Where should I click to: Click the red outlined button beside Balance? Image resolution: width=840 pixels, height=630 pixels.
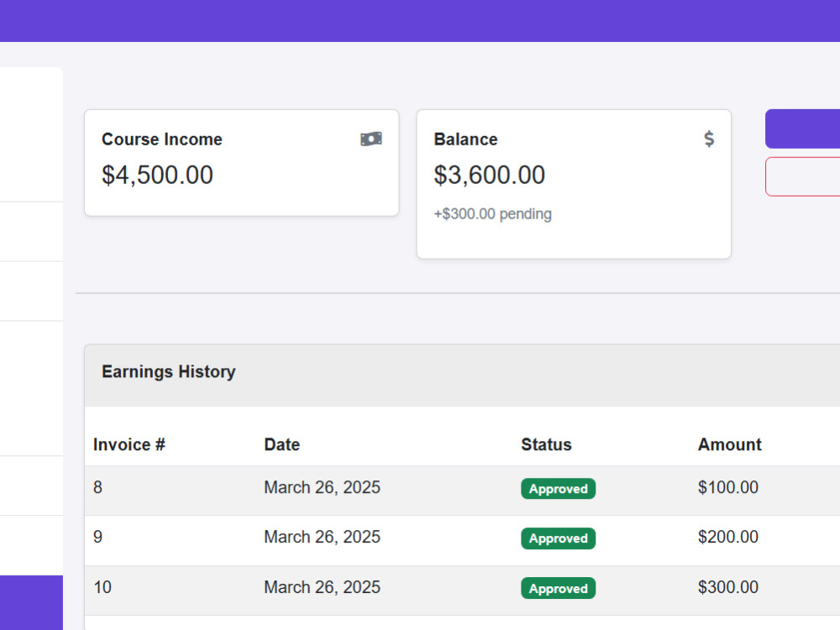(802, 176)
